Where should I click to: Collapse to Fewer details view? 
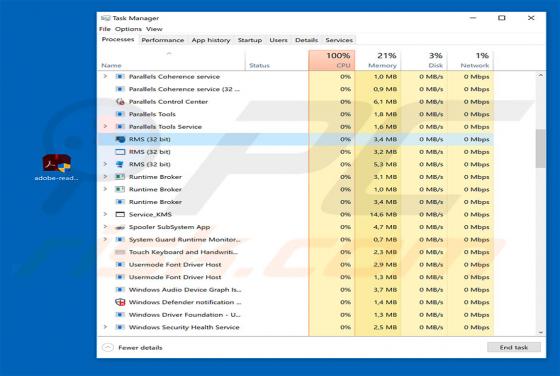coord(132,347)
